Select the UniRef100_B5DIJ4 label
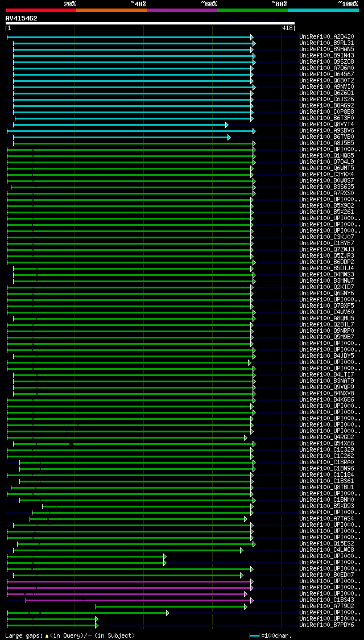This screenshot has height=640, width=364. 326,268
